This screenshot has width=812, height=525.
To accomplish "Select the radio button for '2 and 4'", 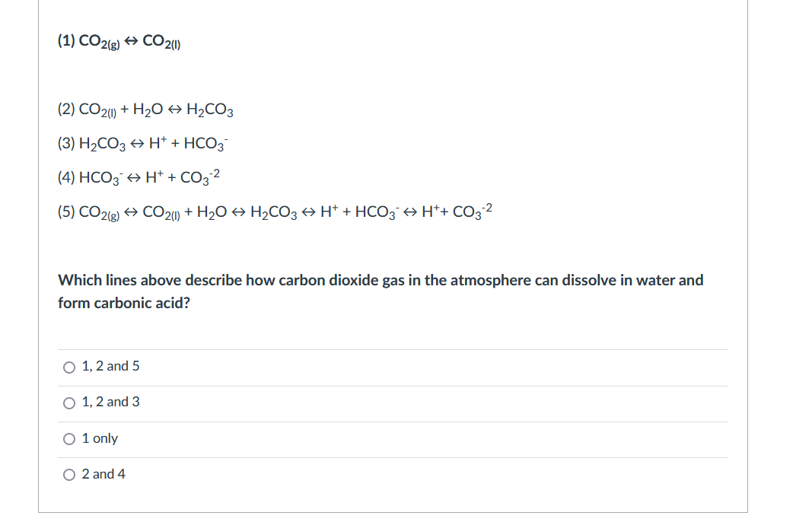I will point(68,475).
